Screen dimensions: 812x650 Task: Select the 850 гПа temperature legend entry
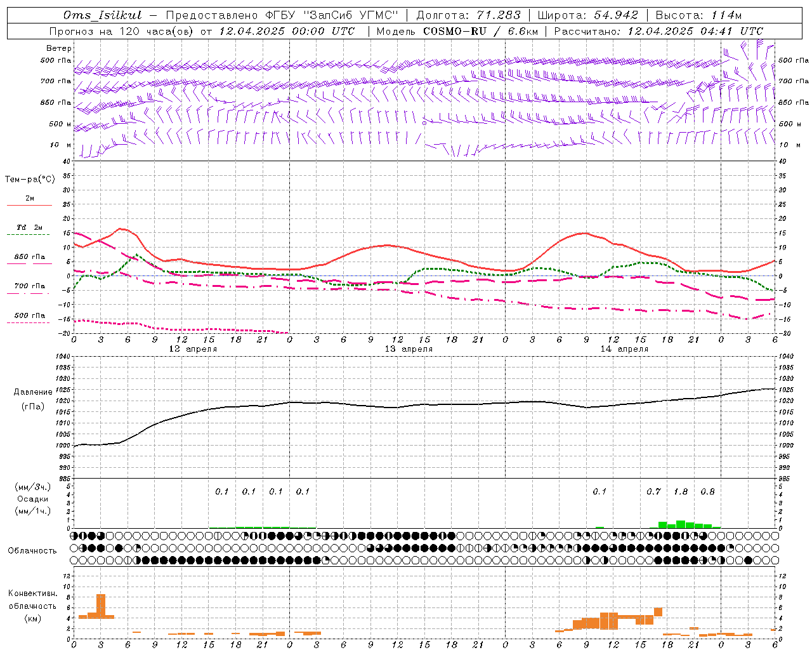pos(30,257)
